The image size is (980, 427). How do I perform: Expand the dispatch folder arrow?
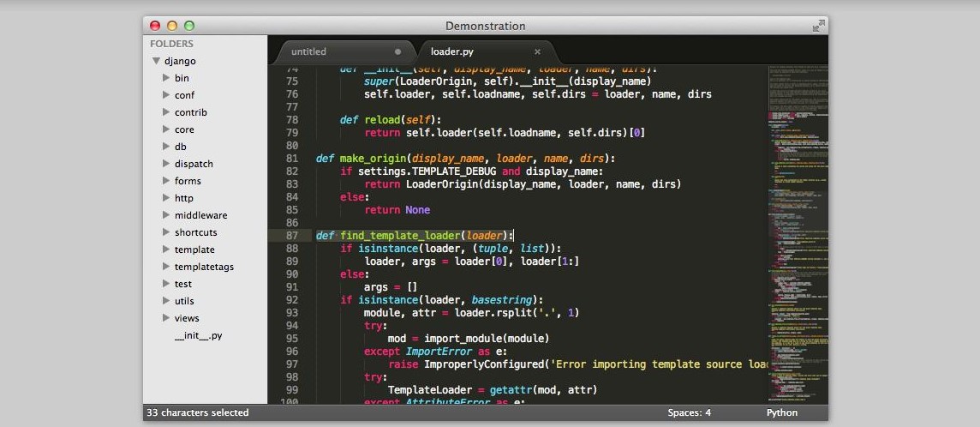click(166, 163)
